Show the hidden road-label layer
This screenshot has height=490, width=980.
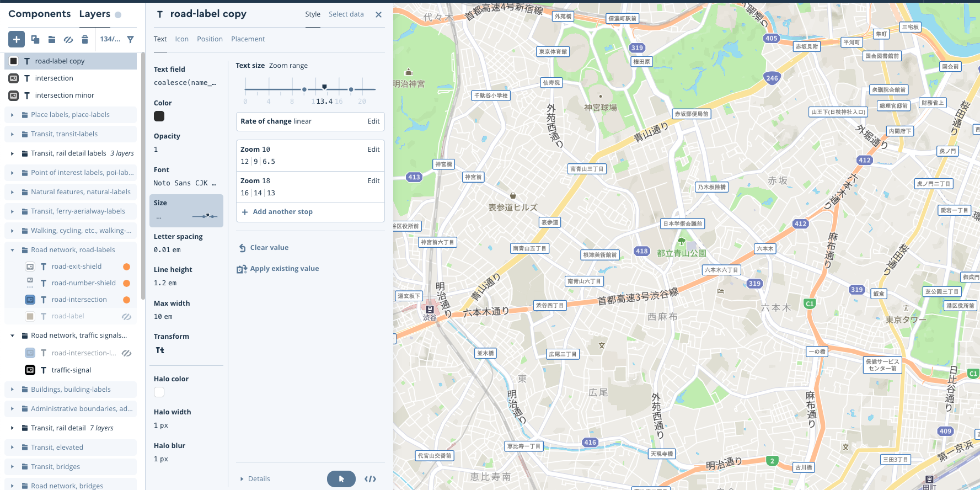click(x=126, y=317)
